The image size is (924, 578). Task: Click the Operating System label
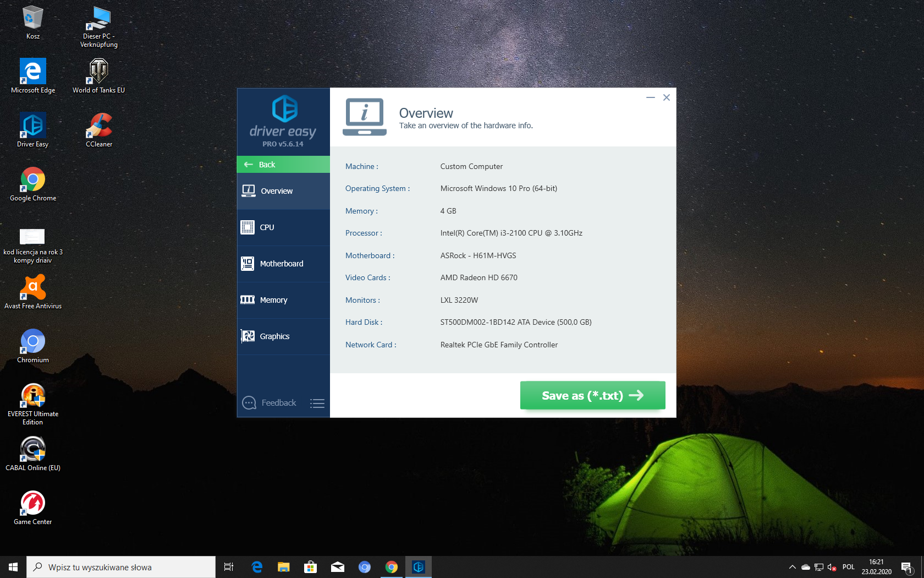point(377,188)
